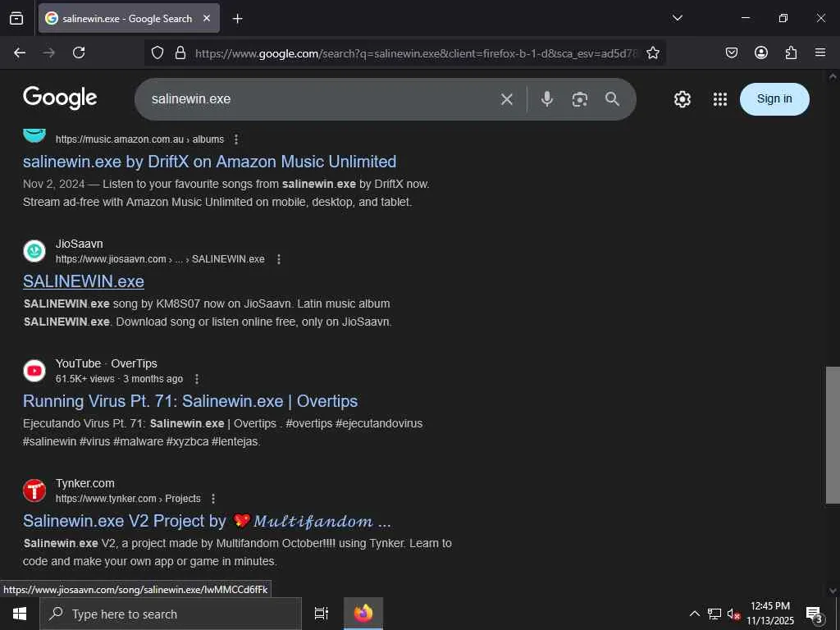The height and width of the screenshot is (630, 840).
Task: Open Firefox View icon in the tab strip
Action: click(16, 18)
